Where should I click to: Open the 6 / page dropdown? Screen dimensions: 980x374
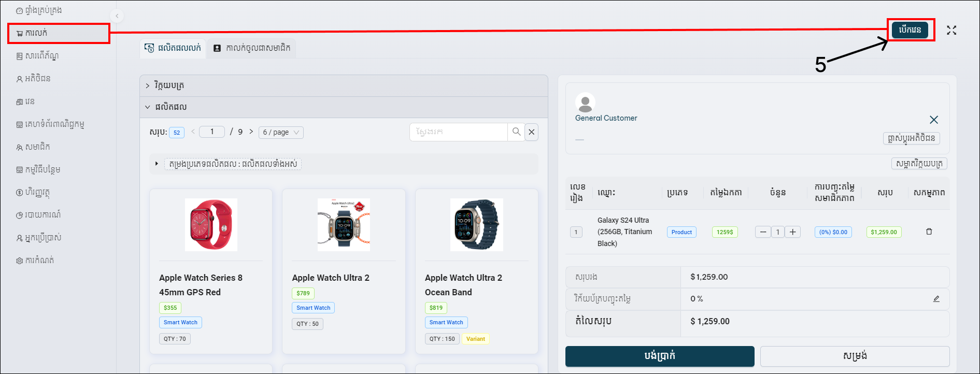(281, 133)
